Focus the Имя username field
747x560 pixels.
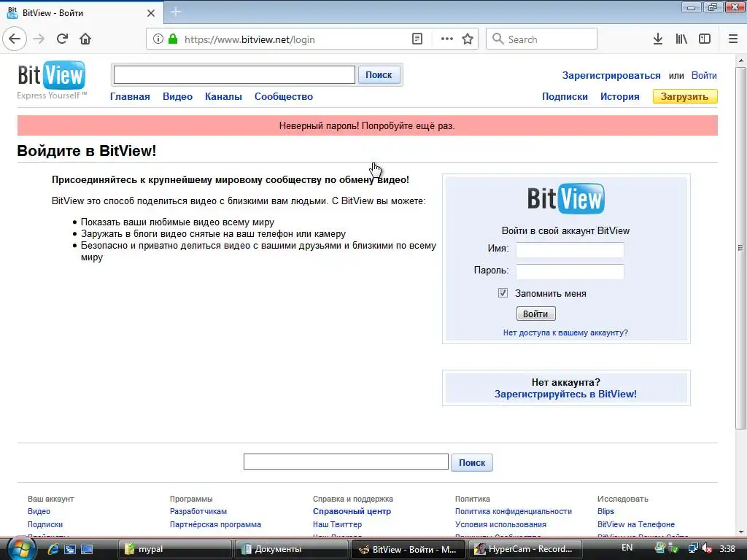(x=570, y=250)
